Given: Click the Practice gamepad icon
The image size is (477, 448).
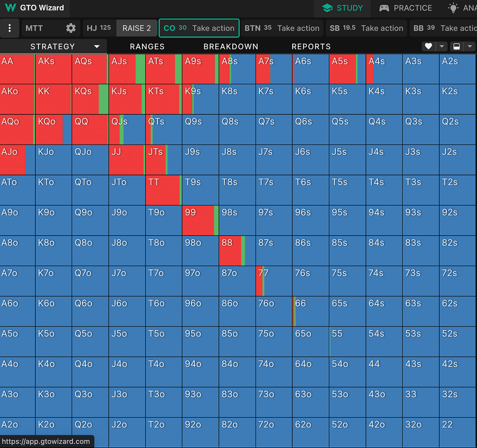Looking at the screenshot, I should pos(384,8).
